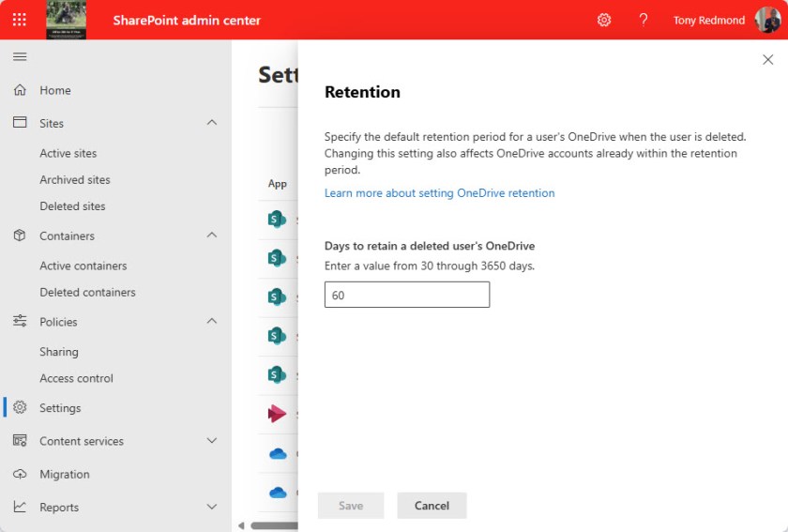Open the help question mark icon

(x=643, y=20)
